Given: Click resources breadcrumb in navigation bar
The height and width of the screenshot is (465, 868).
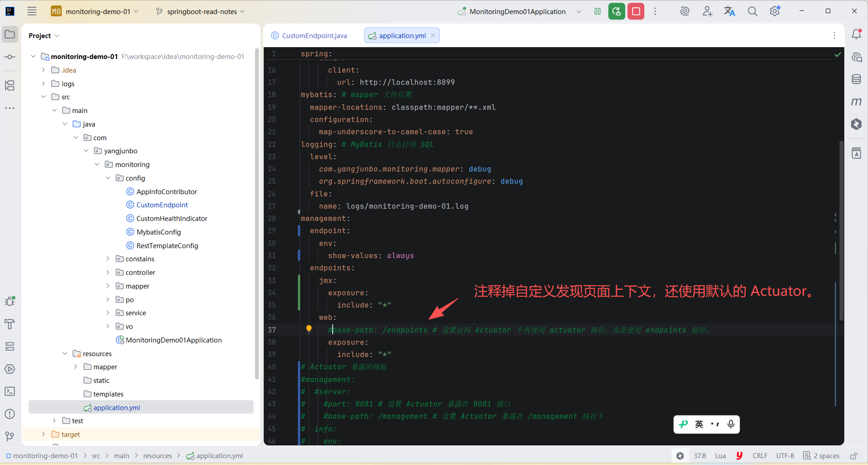Looking at the screenshot, I should tap(157, 455).
